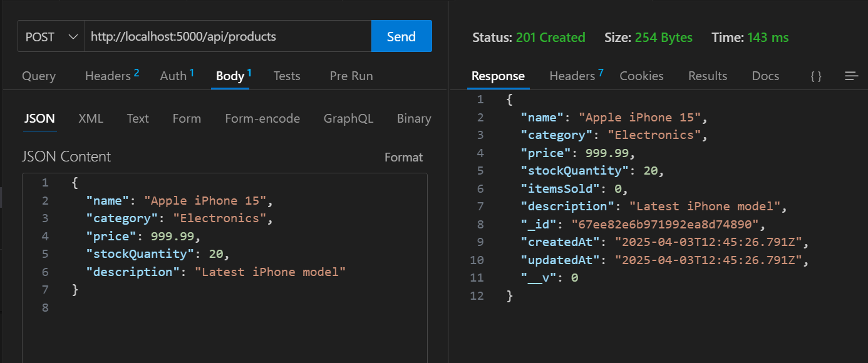
Task: Open the response Headers tab with badge 7
Action: coord(576,76)
